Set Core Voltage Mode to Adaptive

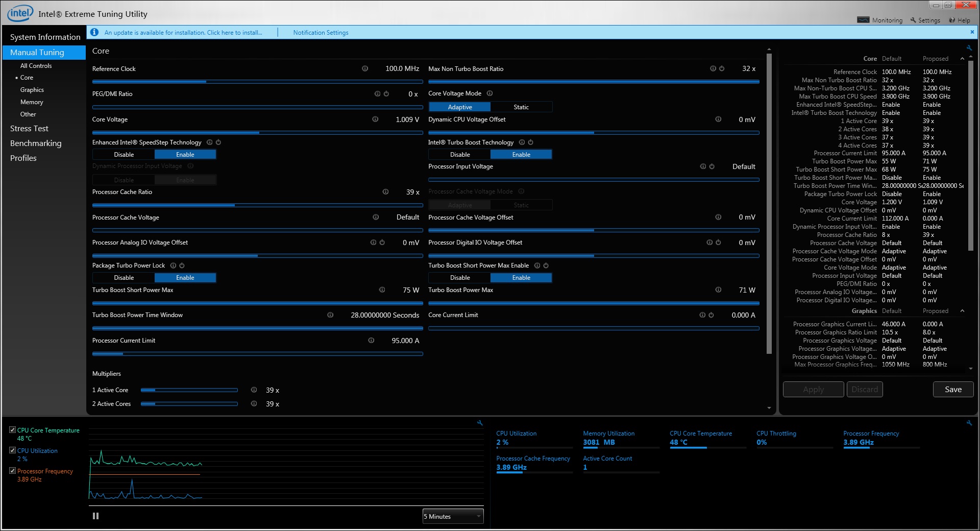click(459, 107)
